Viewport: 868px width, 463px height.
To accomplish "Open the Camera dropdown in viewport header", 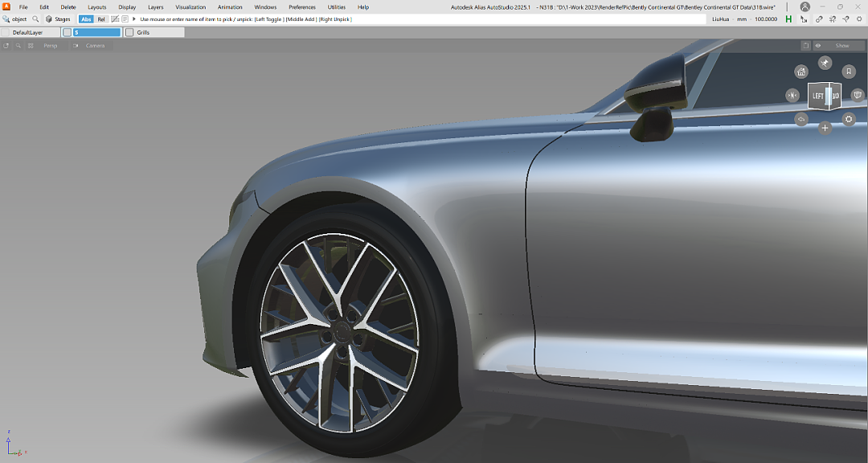I will (x=95, y=46).
